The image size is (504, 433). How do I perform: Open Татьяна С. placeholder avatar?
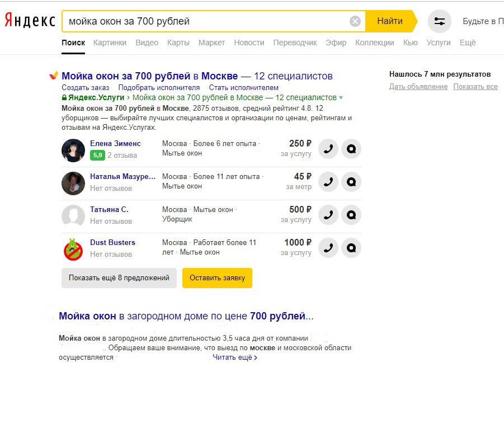73,215
